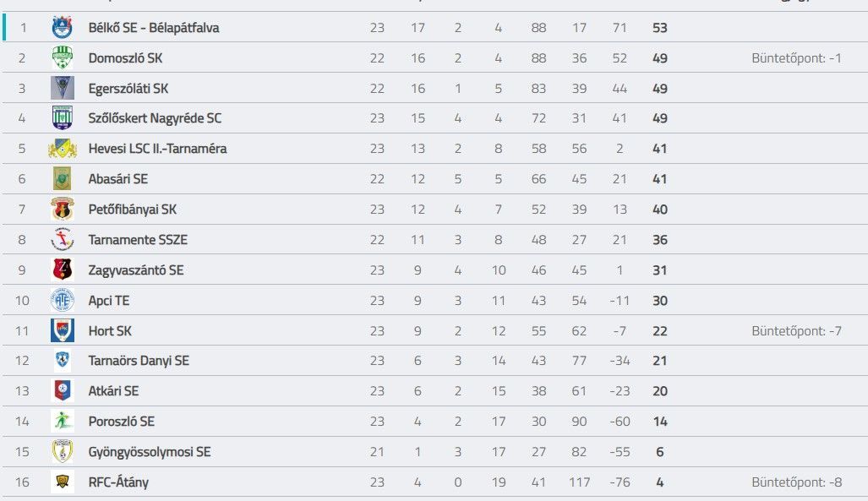Viewport: 868px width, 501px height.
Task: Select the Atkári SE team name
Action: click(x=113, y=391)
